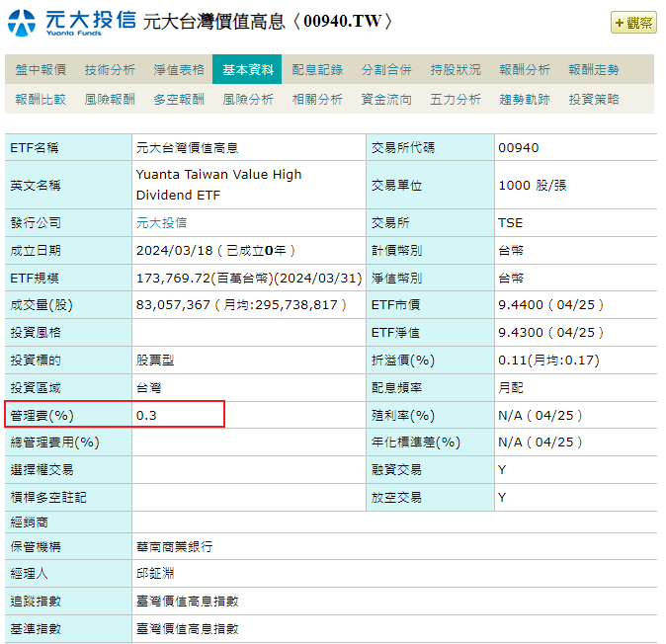The image size is (666, 644).
Task: Select inception date 2024/03/18
Action: 174,251
